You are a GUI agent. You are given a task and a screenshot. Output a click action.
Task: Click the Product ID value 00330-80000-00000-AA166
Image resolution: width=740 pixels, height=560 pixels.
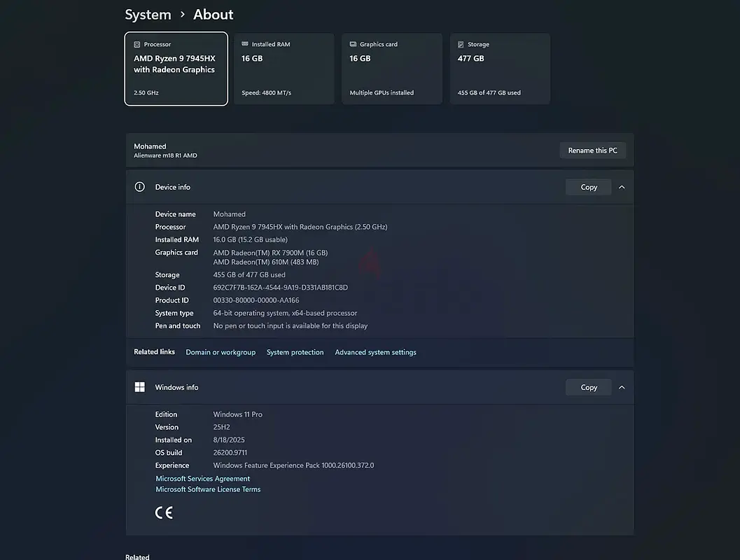(256, 300)
